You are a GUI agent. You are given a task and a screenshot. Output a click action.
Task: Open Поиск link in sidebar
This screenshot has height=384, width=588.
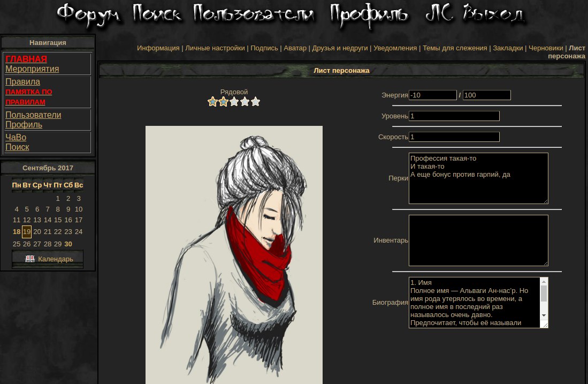17,147
